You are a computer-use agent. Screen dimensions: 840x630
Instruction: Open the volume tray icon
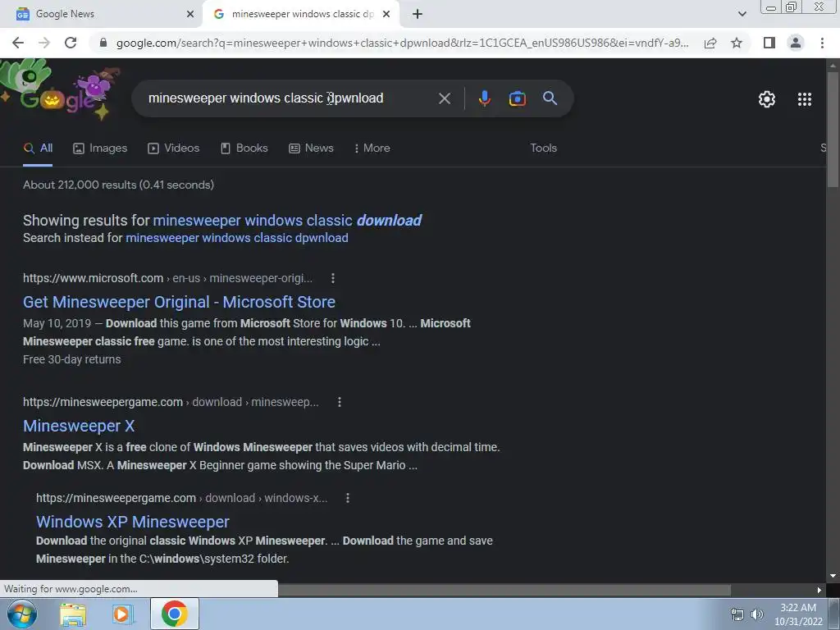[757, 614]
